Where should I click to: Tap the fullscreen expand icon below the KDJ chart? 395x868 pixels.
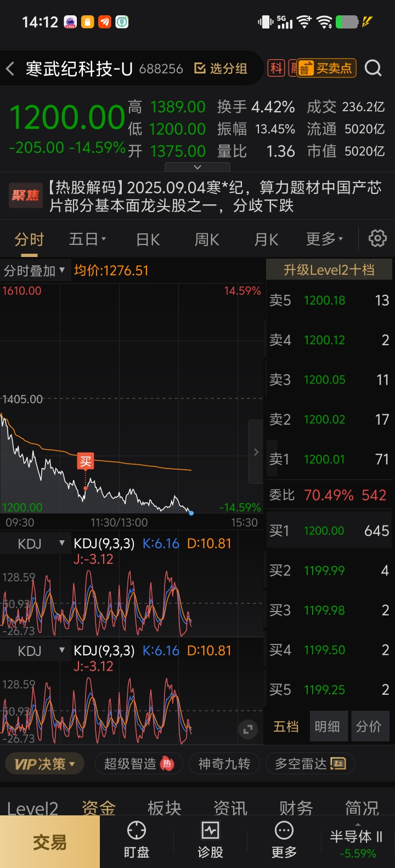pyautogui.click(x=248, y=729)
